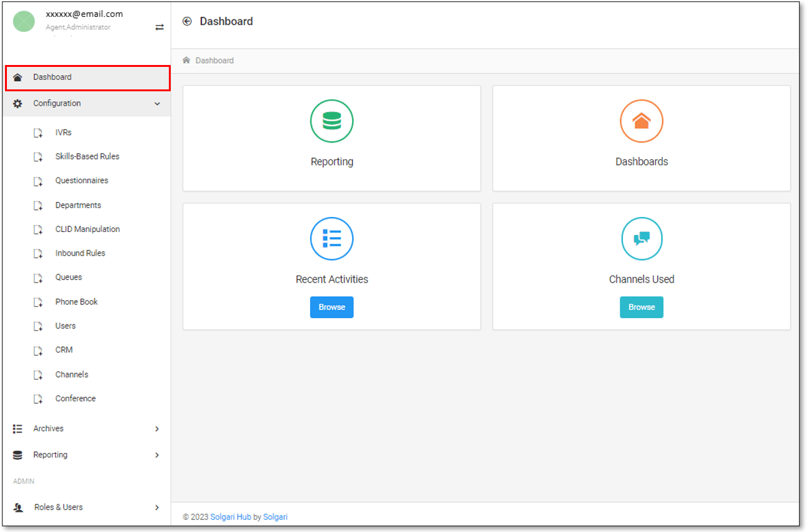Select the Dashboard home icon in sidebar

(x=17, y=77)
